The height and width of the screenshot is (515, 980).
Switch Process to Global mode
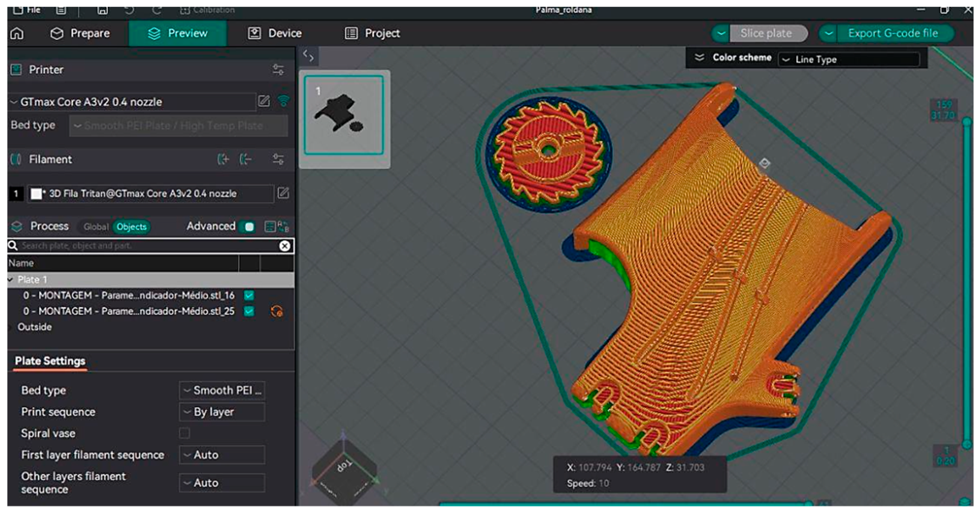tap(96, 227)
